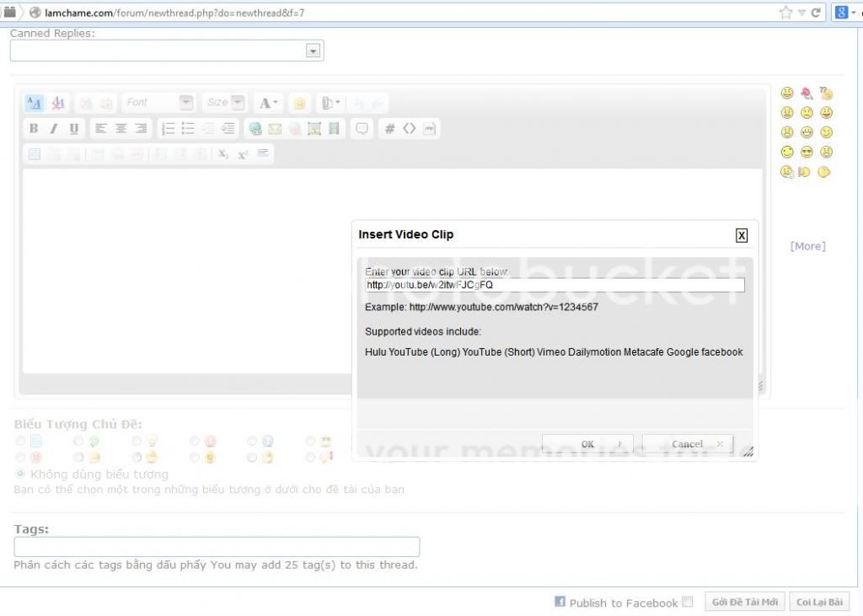The width and height of the screenshot is (863, 616).
Task: Click the video clip URL input field
Action: (x=555, y=285)
